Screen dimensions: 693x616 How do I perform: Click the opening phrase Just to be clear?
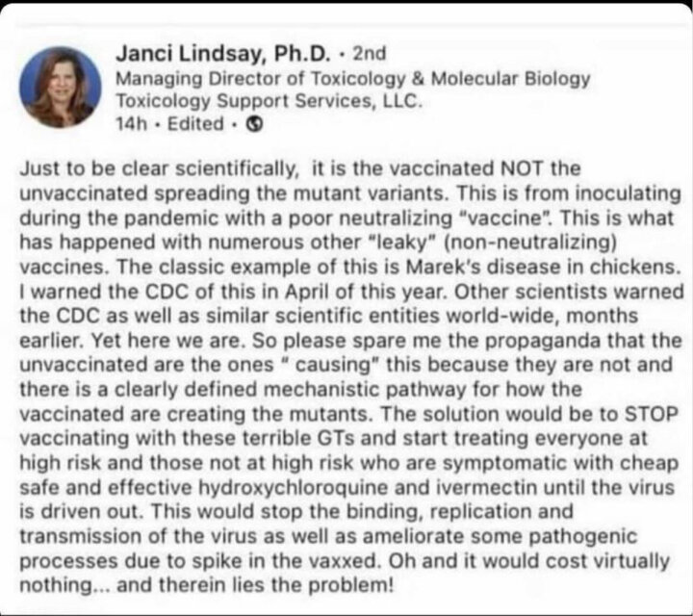tap(94, 168)
